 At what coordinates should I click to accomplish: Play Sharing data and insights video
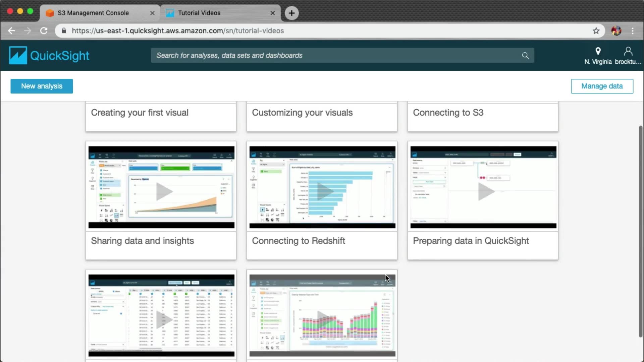(164, 192)
